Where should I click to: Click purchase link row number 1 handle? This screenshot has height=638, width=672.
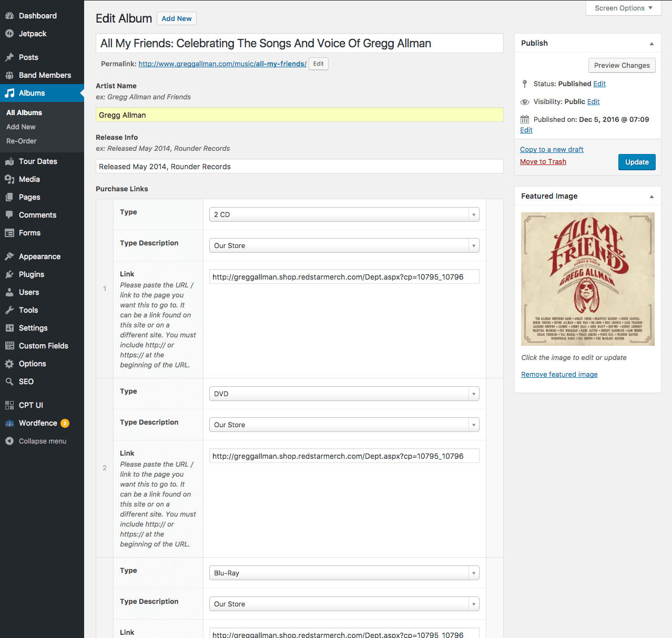105,289
